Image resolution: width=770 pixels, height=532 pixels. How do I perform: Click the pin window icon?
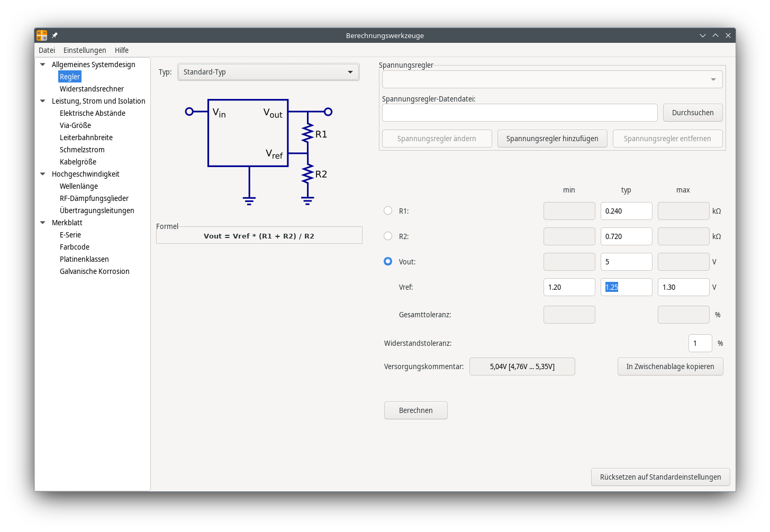[x=55, y=35]
